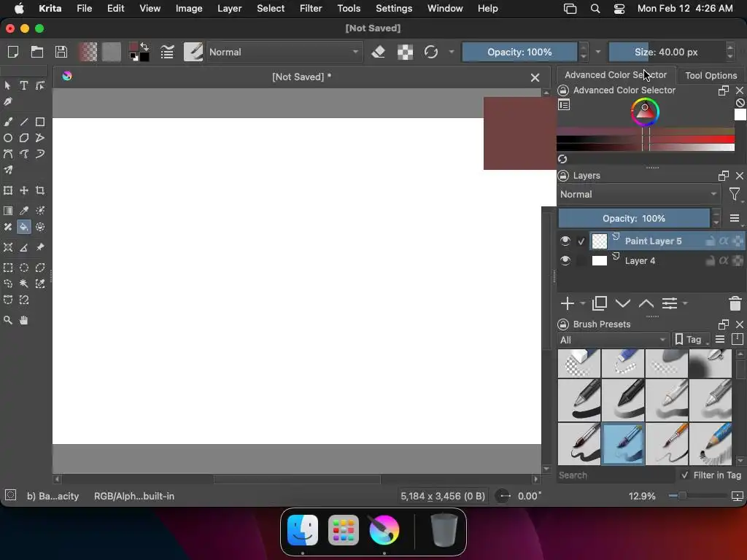Delete the selected layer with trash icon
Screen dimensions: 747x560
point(735,303)
